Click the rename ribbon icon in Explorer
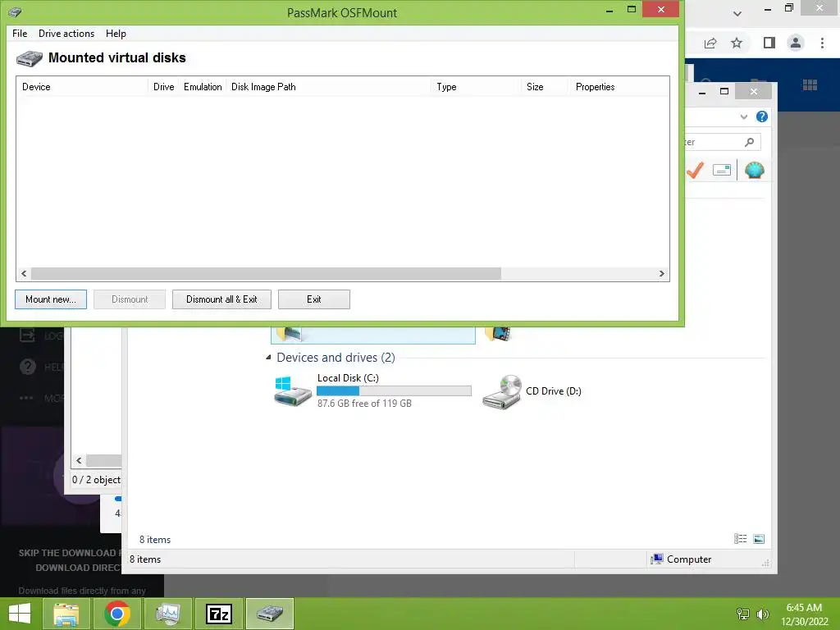Screen dimensions: 840x630 click(x=722, y=171)
